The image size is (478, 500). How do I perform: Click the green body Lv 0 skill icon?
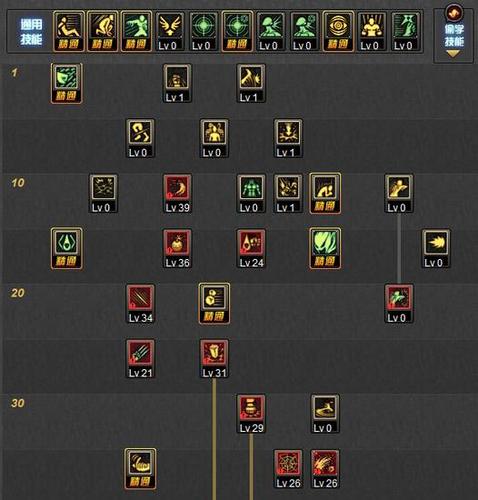point(251,193)
